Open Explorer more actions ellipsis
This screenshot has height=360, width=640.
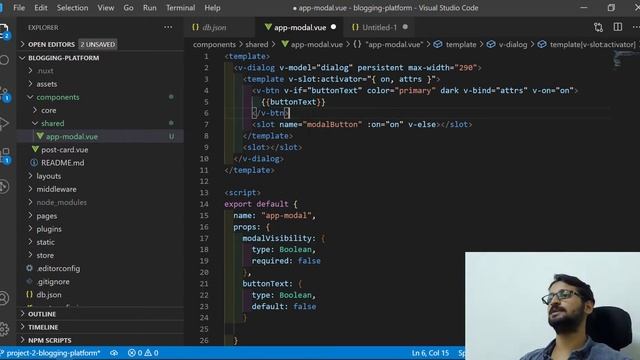(168, 27)
